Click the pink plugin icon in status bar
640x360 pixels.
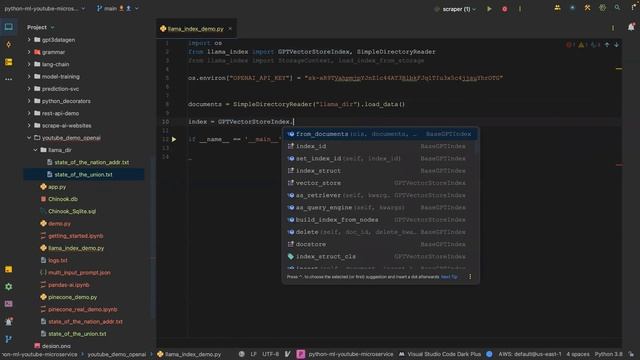click(300, 354)
